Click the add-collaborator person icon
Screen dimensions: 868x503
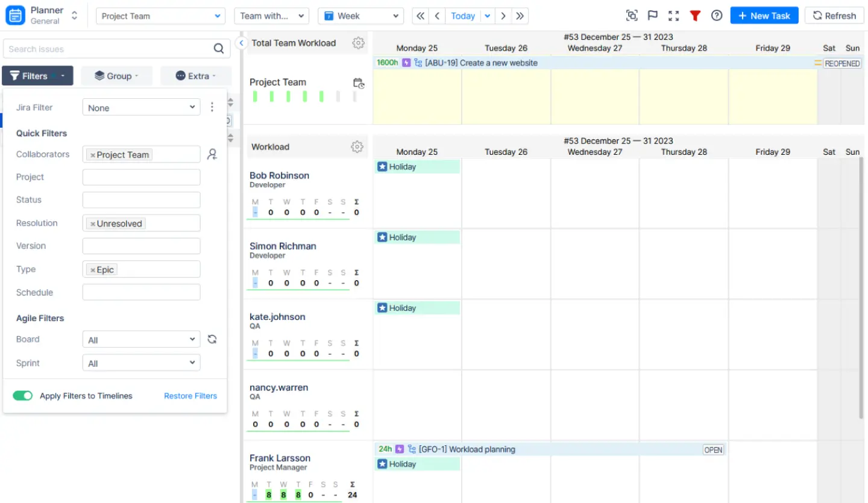coord(212,154)
